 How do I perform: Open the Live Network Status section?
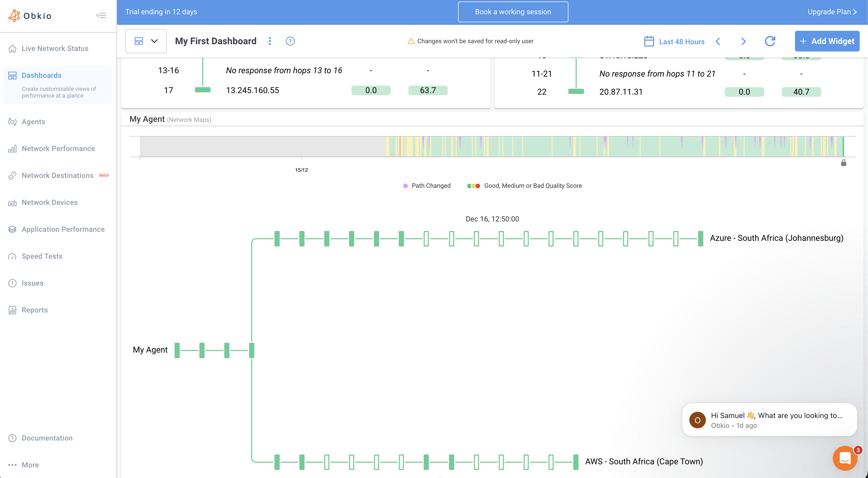click(55, 48)
